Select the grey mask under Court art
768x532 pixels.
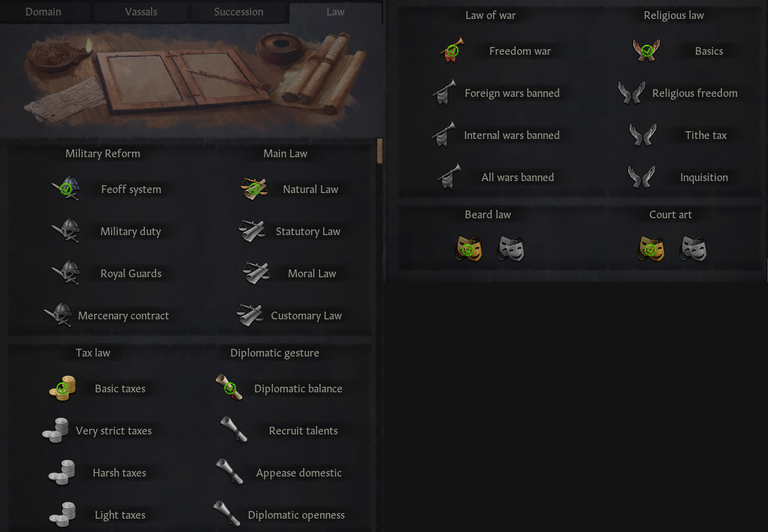(x=694, y=248)
